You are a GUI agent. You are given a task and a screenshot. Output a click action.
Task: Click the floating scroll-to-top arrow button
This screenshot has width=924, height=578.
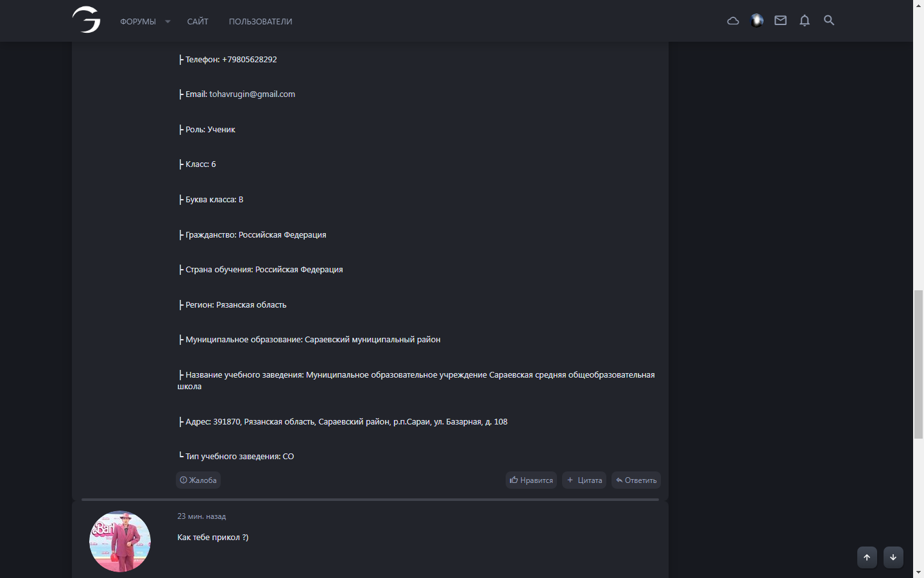pos(867,557)
